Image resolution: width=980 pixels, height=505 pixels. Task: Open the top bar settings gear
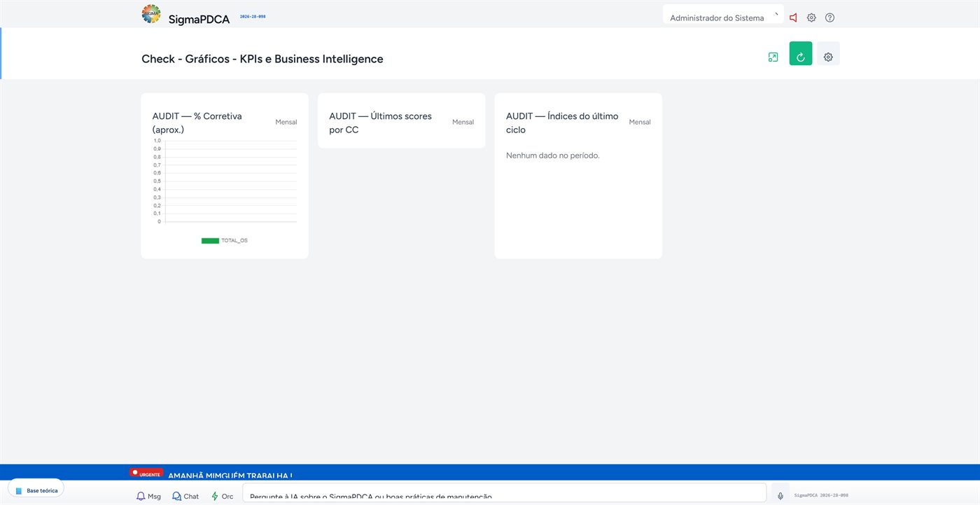811,18
